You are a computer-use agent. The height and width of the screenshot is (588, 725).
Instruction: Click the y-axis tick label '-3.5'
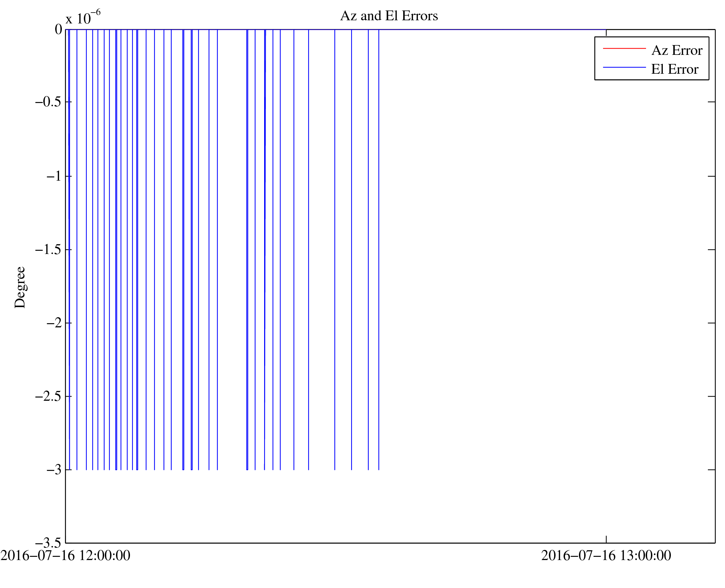48,543
